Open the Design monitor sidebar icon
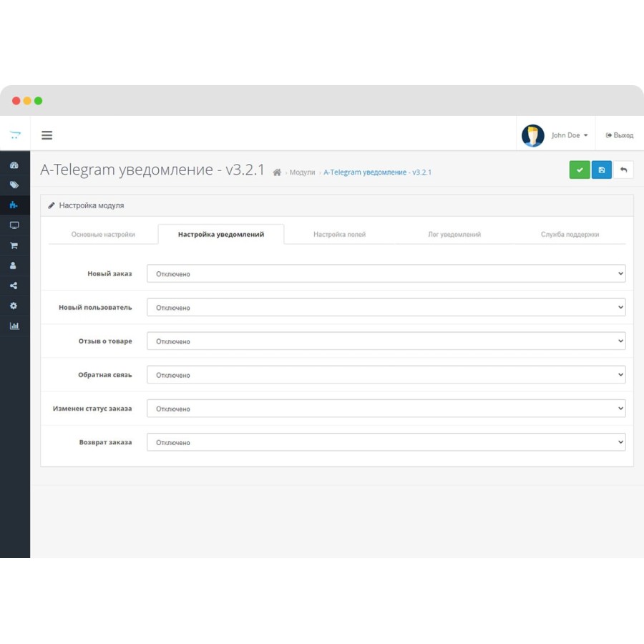Screen dimensions: 644x644 (14, 225)
